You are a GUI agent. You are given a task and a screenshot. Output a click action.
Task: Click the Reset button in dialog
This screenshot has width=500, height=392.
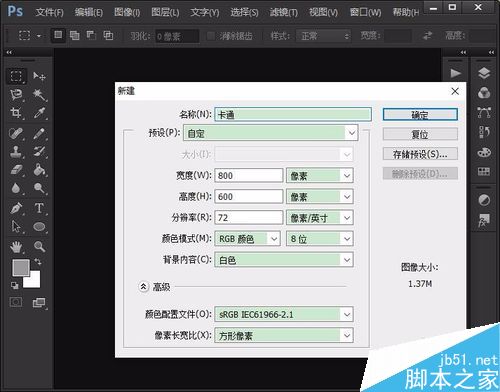tap(420, 134)
